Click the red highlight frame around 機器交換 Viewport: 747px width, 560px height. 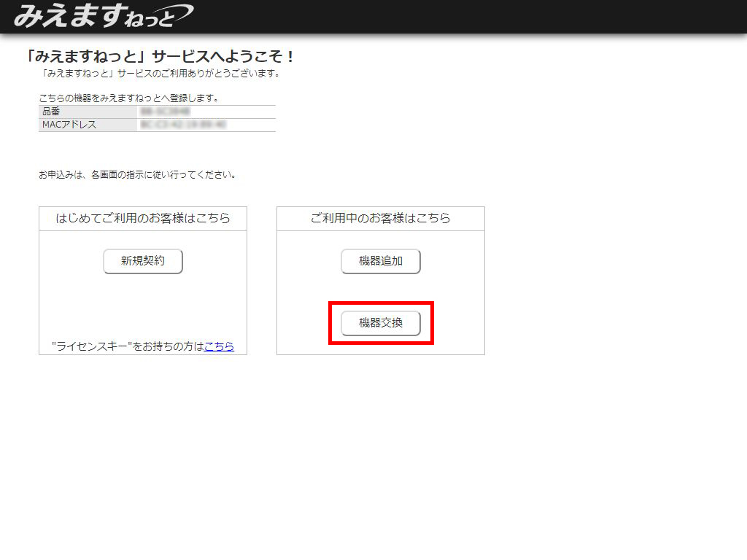tap(330, 323)
